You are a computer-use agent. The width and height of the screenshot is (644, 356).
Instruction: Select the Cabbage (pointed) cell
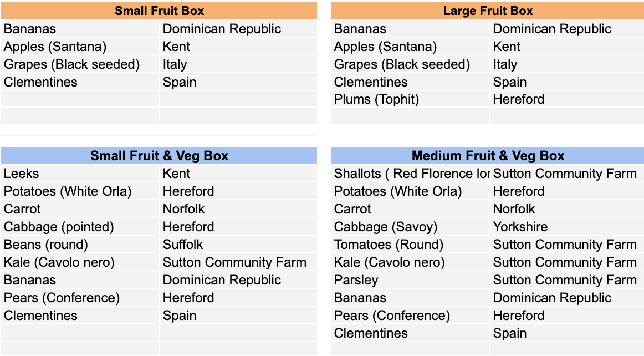click(x=80, y=227)
